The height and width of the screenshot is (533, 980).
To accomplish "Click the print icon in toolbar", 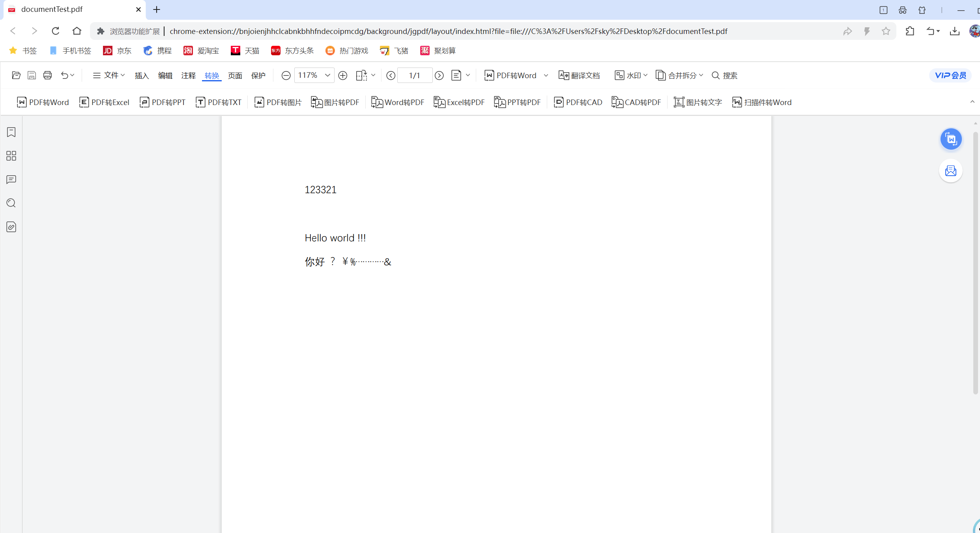I will point(47,75).
